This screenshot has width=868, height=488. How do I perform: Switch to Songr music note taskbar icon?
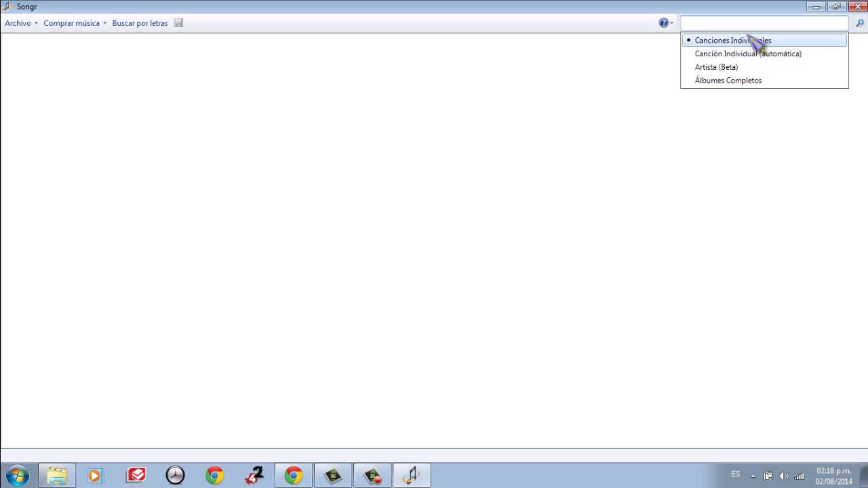412,476
